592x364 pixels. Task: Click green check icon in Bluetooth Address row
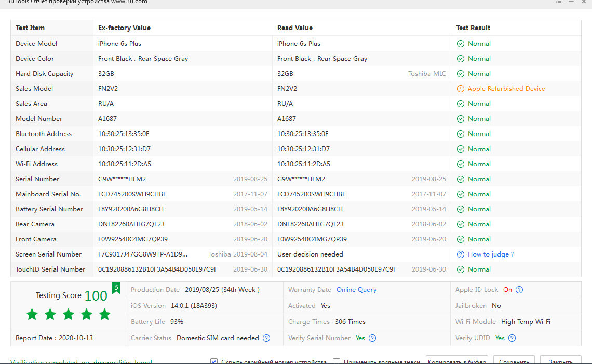pos(461,134)
